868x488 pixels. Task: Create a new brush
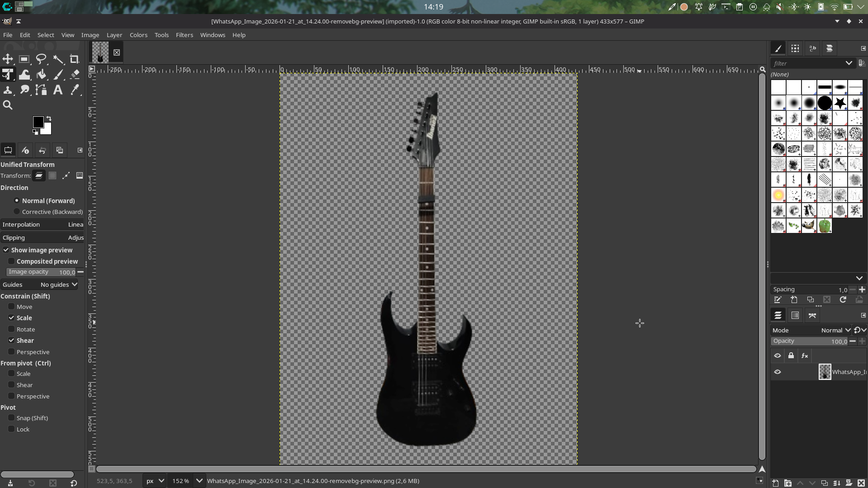point(793,300)
